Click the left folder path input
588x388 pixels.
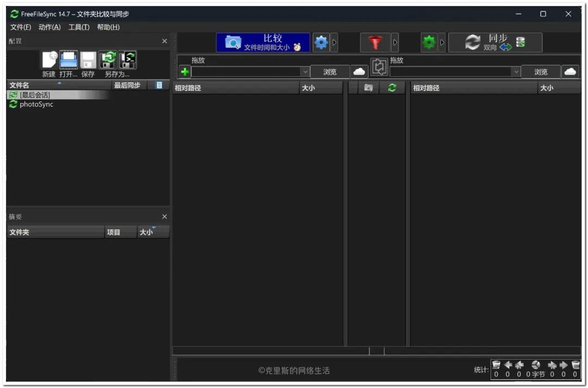pos(246,72)
